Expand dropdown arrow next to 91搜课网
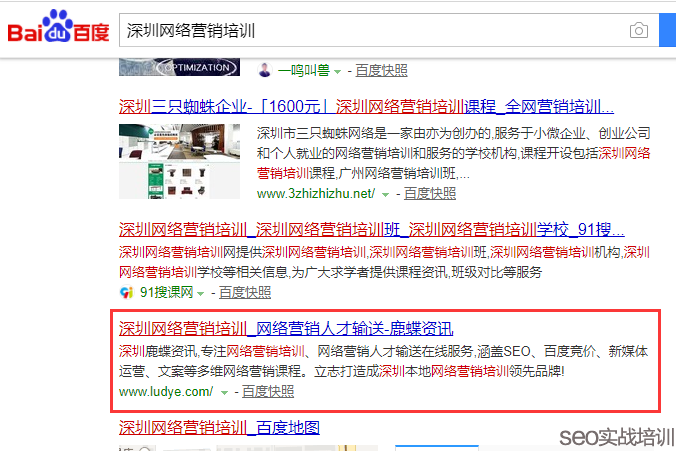The width and height of the screenshot is (676, 451). [200, 293]
